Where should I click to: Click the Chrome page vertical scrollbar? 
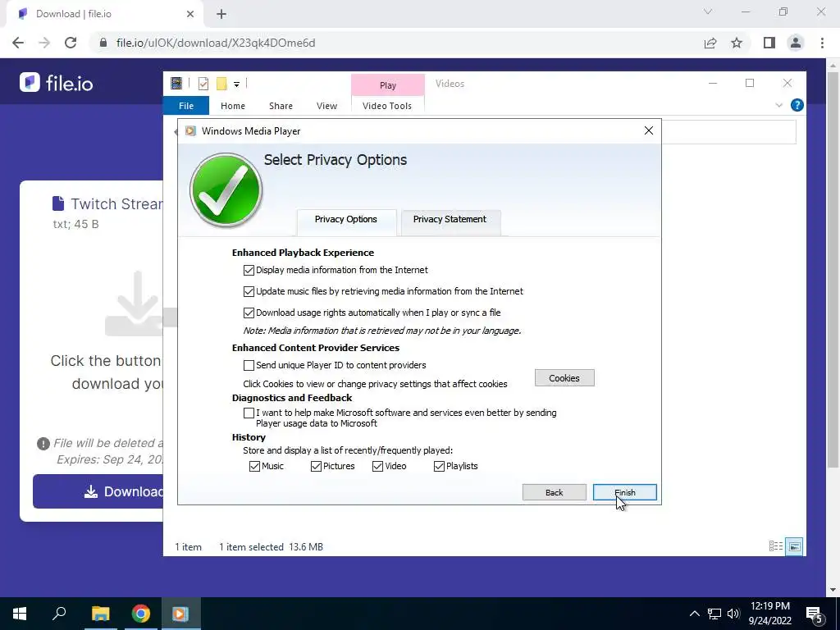coord(833,268)
